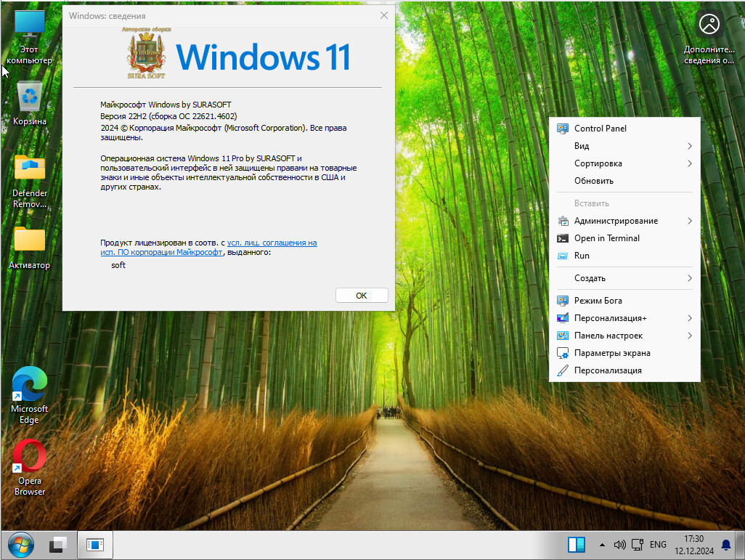Expand the Персонализация+ submenu
Screen dimensions: 745x560
[624, 318]
